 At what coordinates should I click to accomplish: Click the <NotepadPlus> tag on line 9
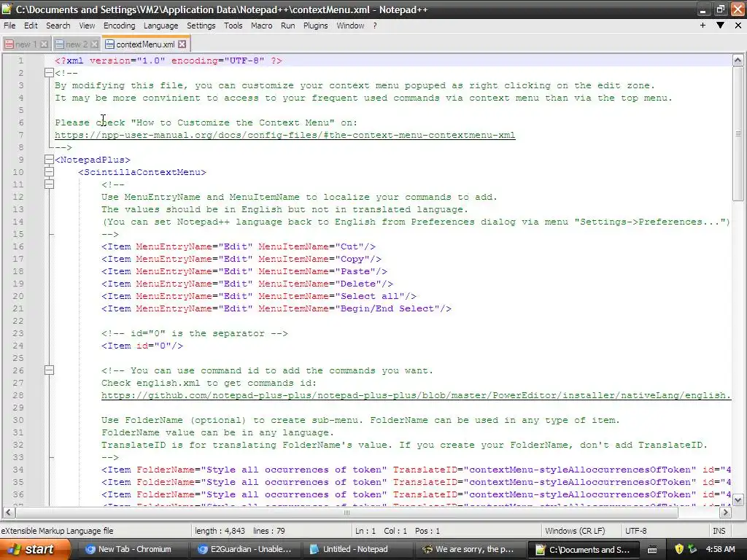click(93, 160)
